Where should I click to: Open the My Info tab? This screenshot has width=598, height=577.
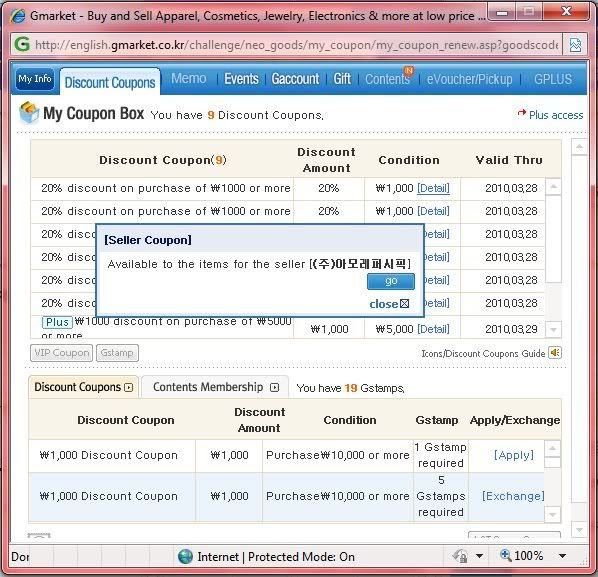click(35, 79)
